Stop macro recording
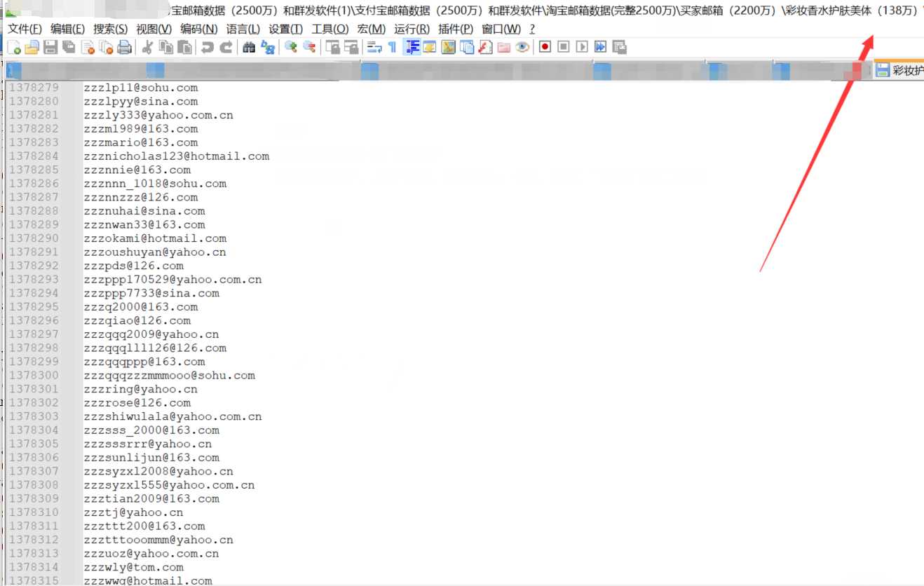This screenshot has width=924, height=586. (564, 47)
